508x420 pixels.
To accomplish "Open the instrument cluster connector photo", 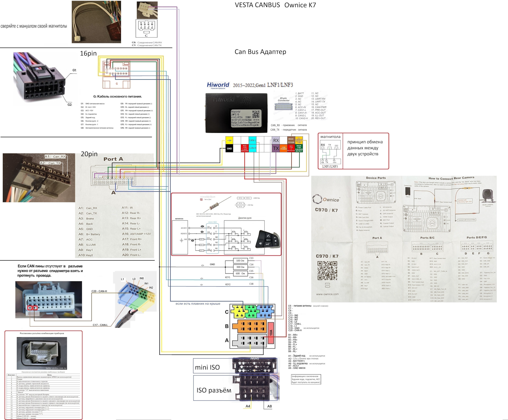I will [x=42, y=353].
